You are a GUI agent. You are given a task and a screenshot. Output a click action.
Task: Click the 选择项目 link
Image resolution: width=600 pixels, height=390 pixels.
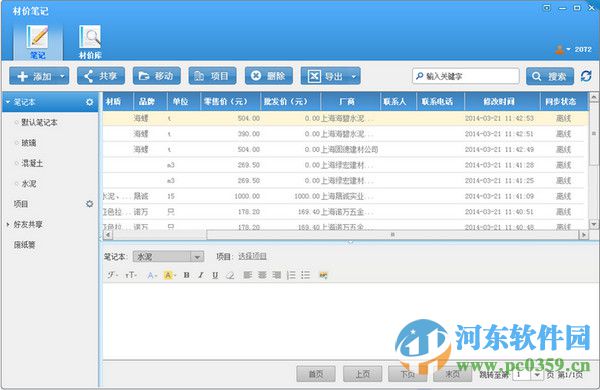click(252, 256)
